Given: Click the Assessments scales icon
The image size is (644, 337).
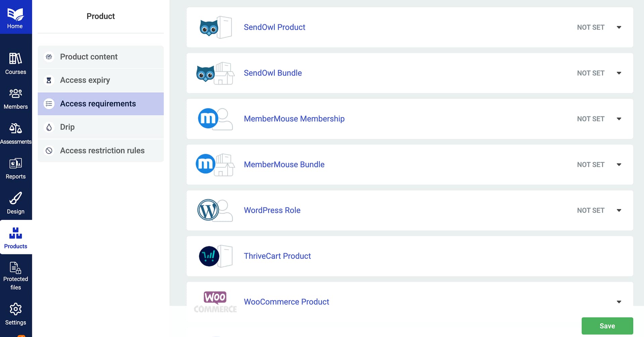Looking at the screenshot, I should click(15, 129).
